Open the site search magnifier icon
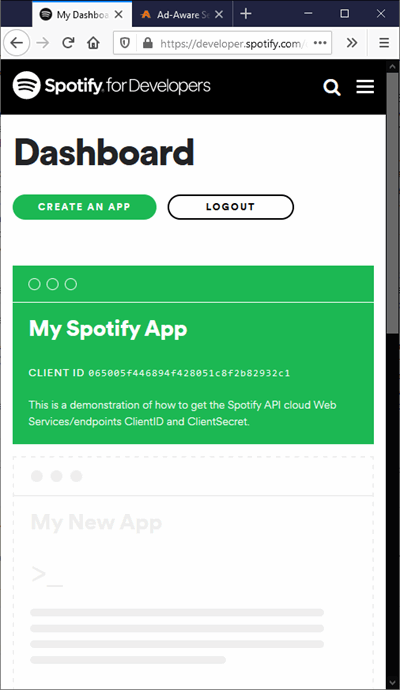The width and height of the screenshot is (400, 690). [332, 87]
